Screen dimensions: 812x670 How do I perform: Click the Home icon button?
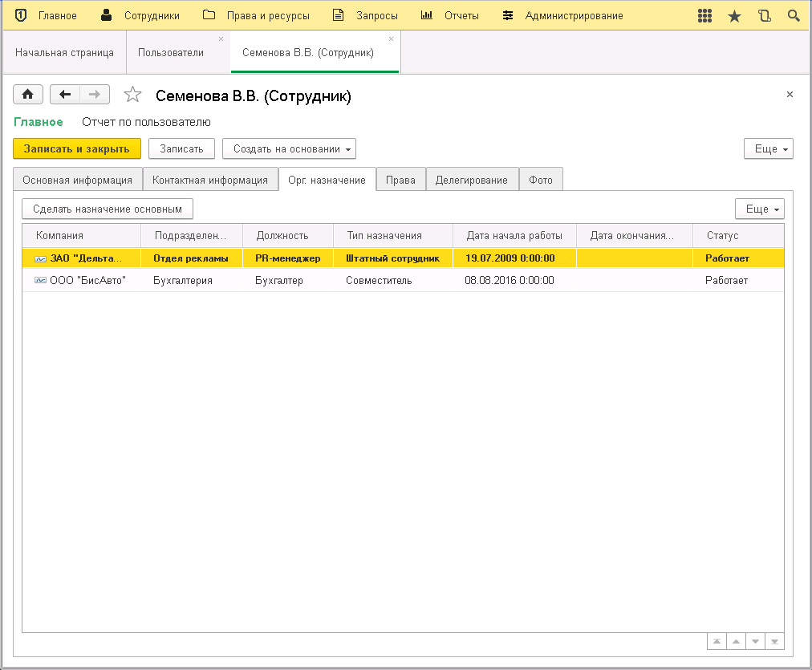click(x=27, y=95)
